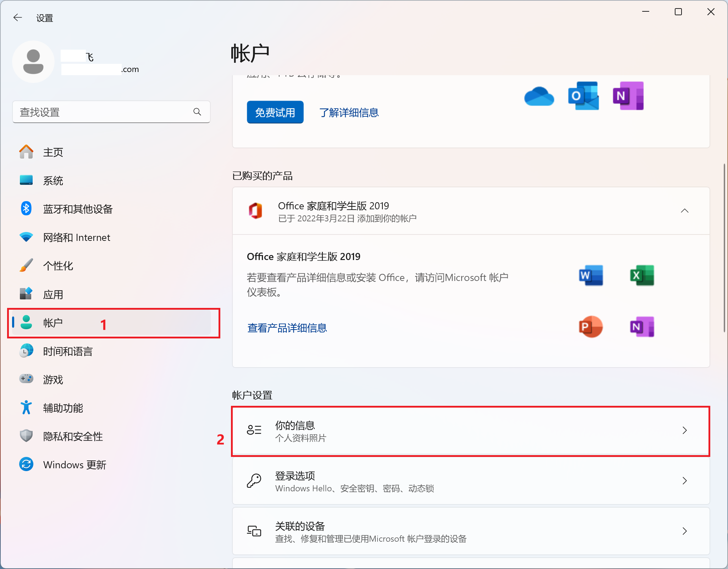
Task: Click the vertical scrollbar thumb
Action: 724,248
